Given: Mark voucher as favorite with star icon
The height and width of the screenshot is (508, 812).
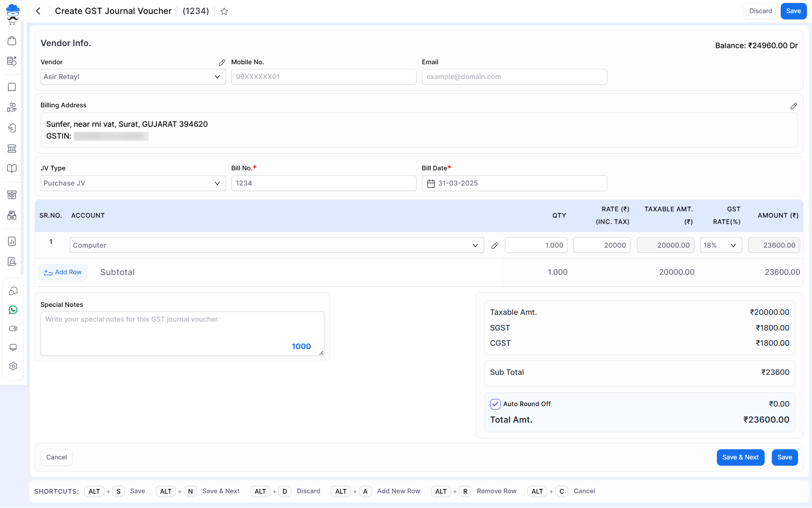Looking at the screenshot, I should (224, 11).
